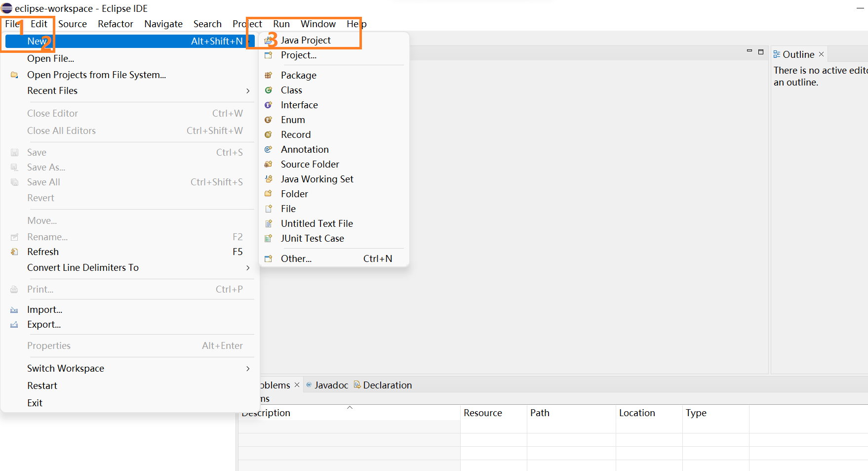Screen dimensions: 868x471
Task: Close the Problems view tab
Action: tap(297, 385)
